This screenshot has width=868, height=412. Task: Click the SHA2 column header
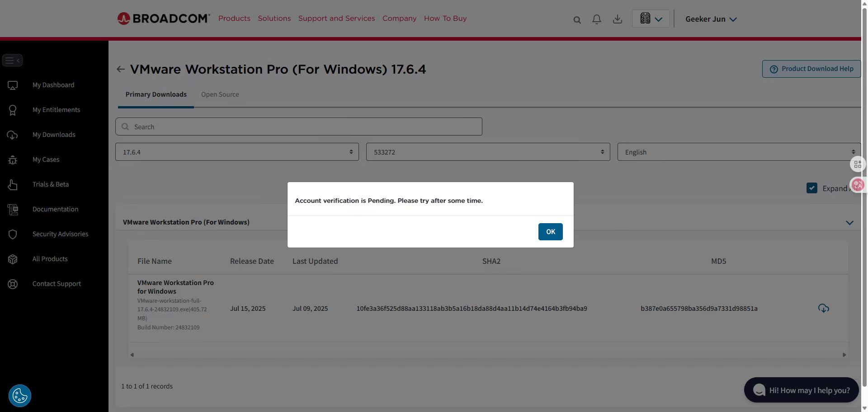pyautogui.click(x=491, y=261)
